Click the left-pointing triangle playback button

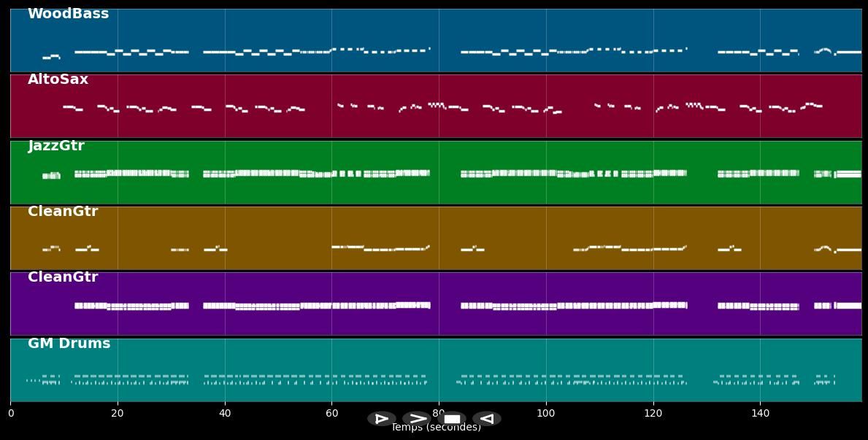click(487, 419)
